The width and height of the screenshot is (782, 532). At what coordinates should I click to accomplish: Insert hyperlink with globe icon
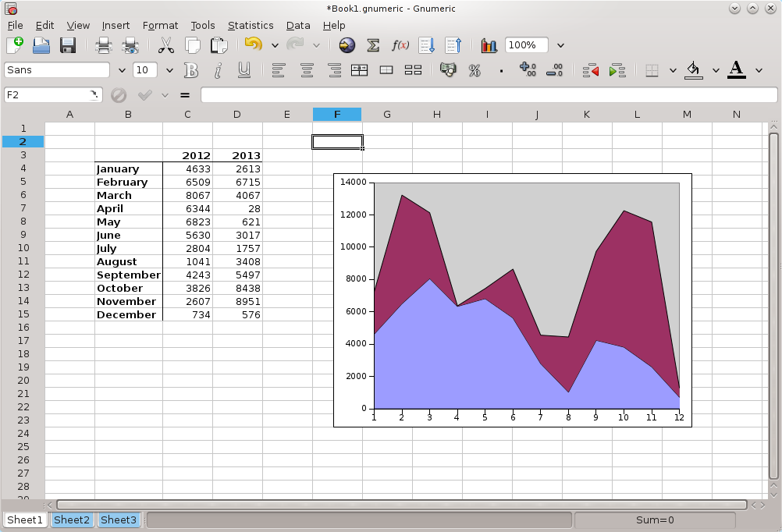(x=347, y=45)
